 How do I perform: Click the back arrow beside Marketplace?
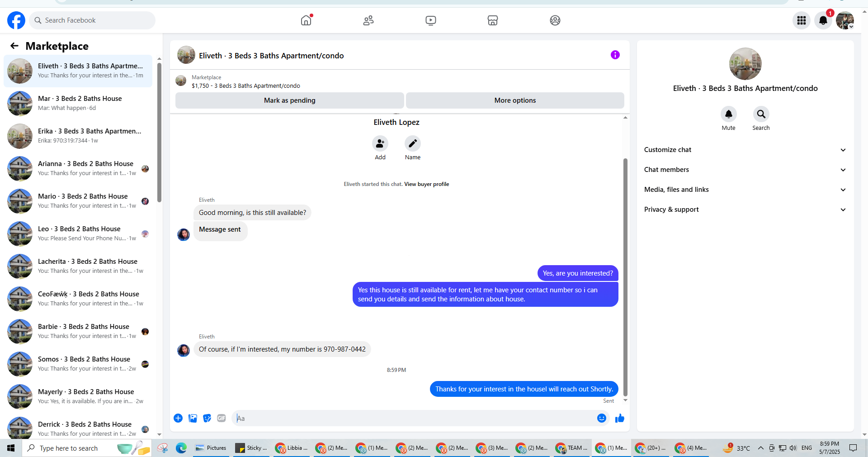click(x=14, y=46)
